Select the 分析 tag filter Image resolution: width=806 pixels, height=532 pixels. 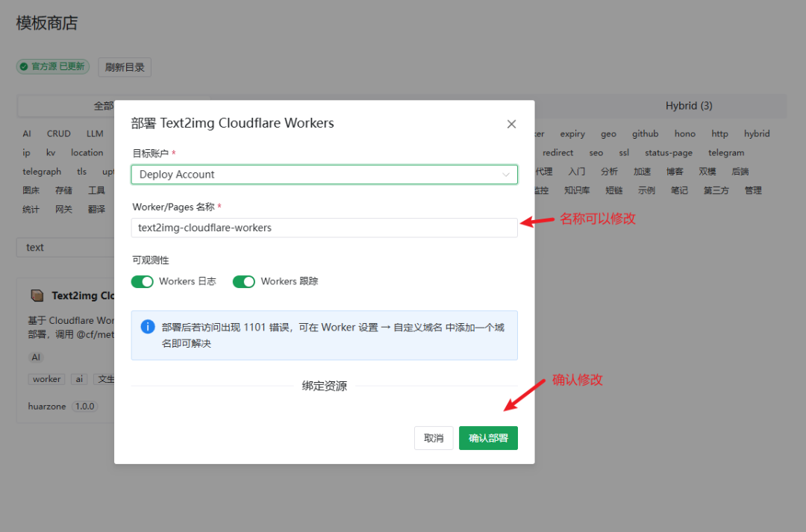[609, 172]
